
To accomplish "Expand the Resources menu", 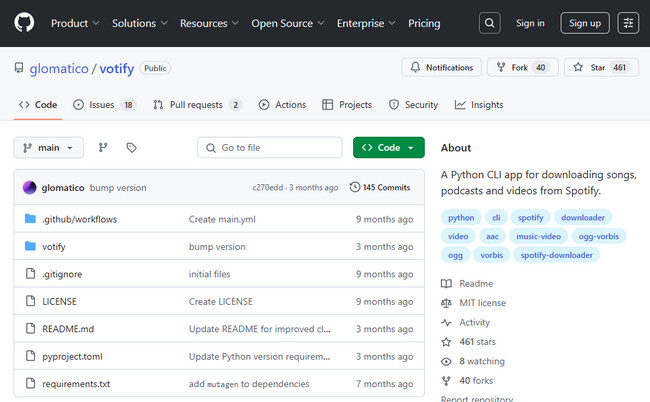I will pyautogui.click(x=209, y=23).
